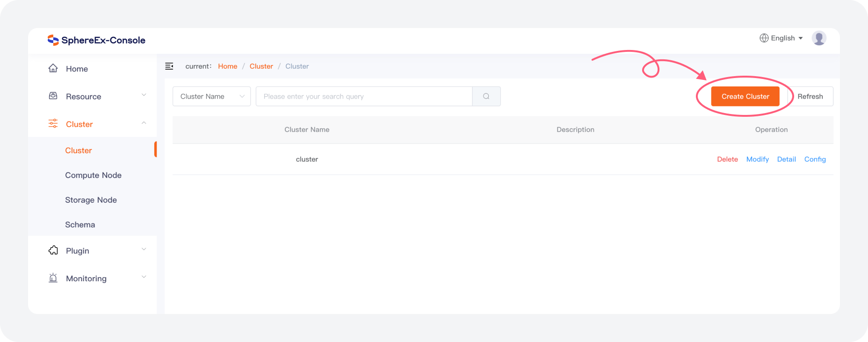Click the Refresh button
868x342 pixels.
[x=810, y=96]
